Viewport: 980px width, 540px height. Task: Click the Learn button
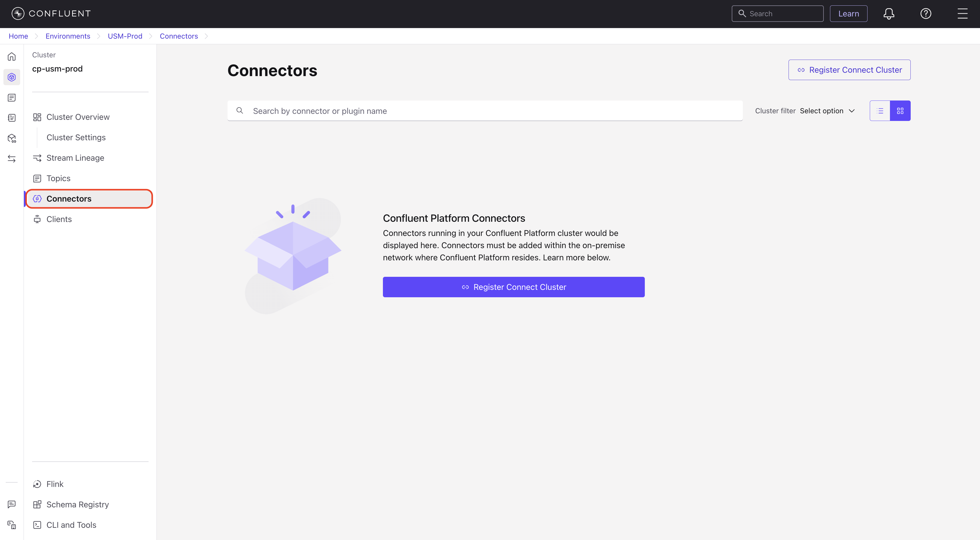(848, 14)
